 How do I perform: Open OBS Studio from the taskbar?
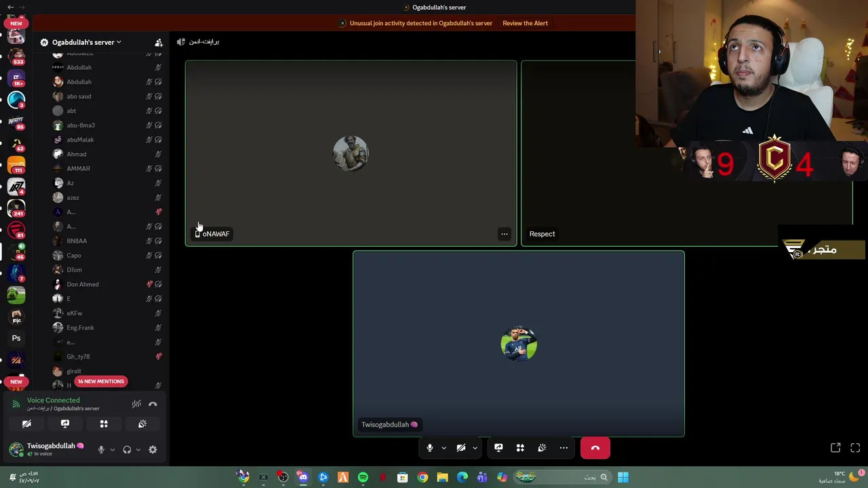point(283,477)
